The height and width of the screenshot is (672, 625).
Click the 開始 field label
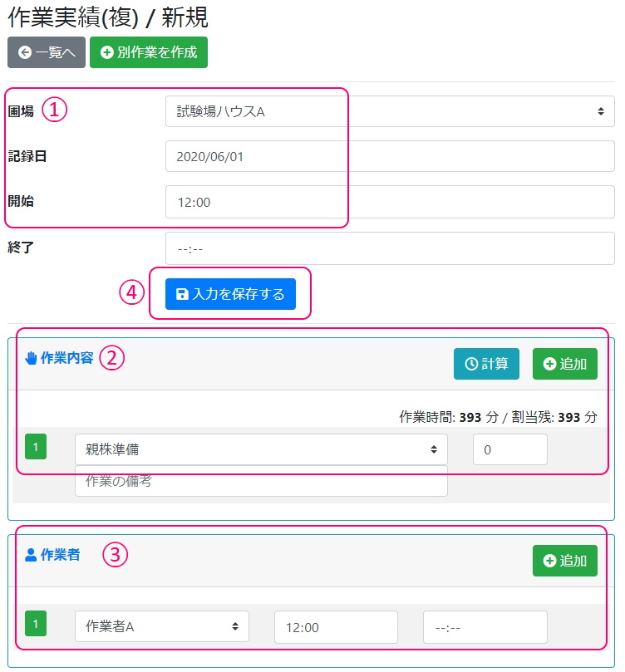coord(21,201)
